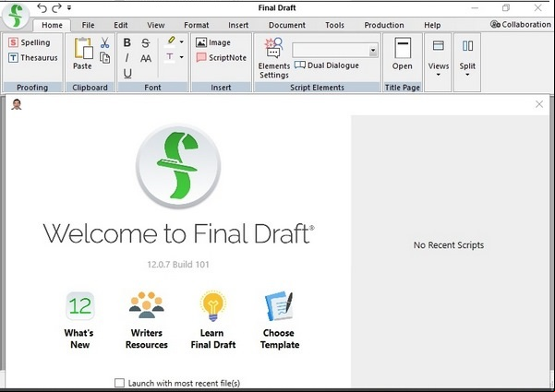Click the Collaboration button
This screenshot has width=555, height=392.
click(520, 24)
